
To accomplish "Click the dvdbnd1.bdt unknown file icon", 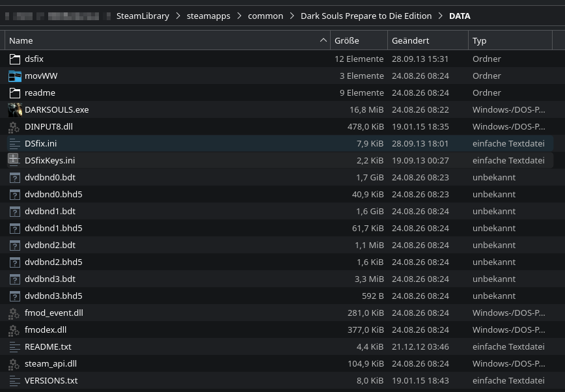I will tap(15, 212).
